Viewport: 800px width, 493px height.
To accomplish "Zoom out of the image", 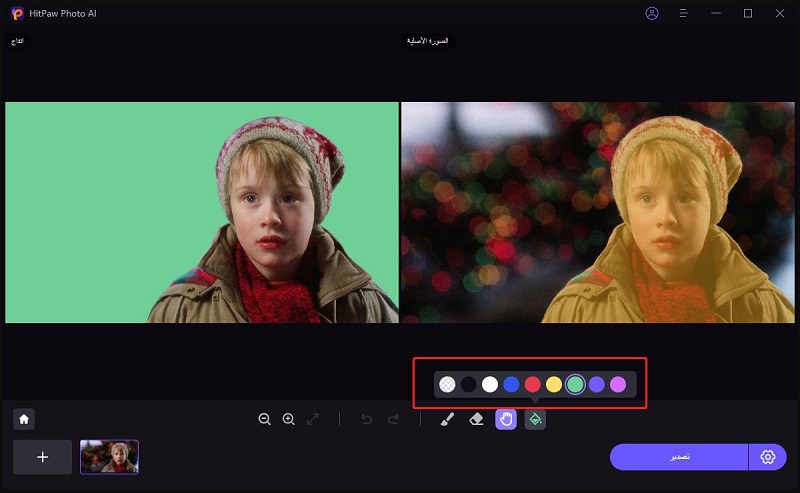I will (264, 419).
